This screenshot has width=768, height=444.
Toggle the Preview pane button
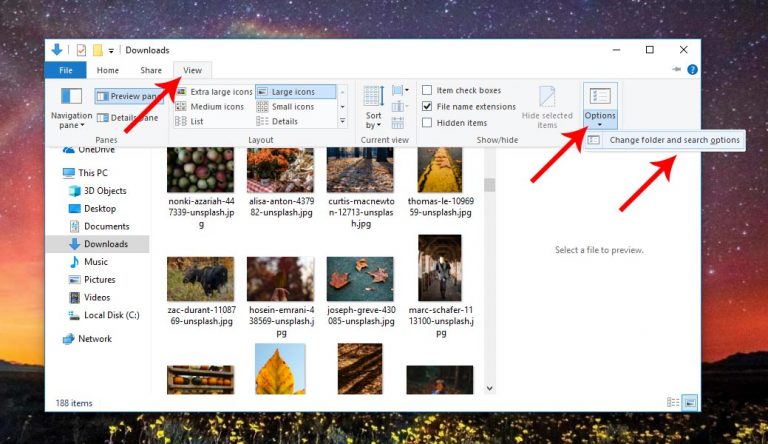(x=129, y=96)
